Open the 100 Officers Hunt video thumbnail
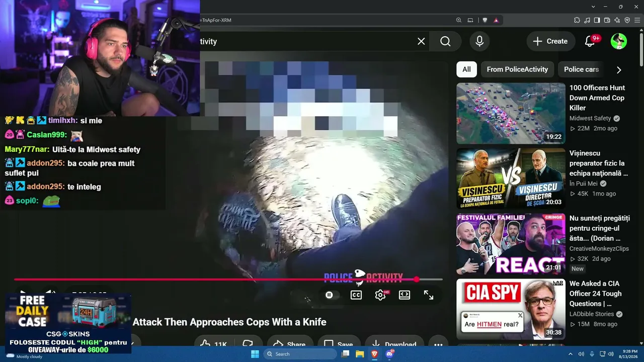Screen dimensions: 644x362 tap(511, 113)
